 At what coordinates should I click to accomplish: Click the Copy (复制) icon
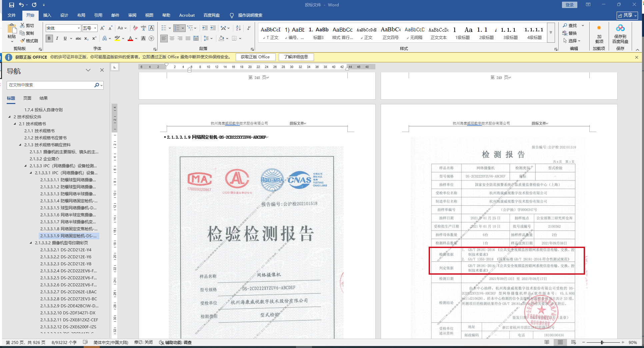tap(22, 33)
